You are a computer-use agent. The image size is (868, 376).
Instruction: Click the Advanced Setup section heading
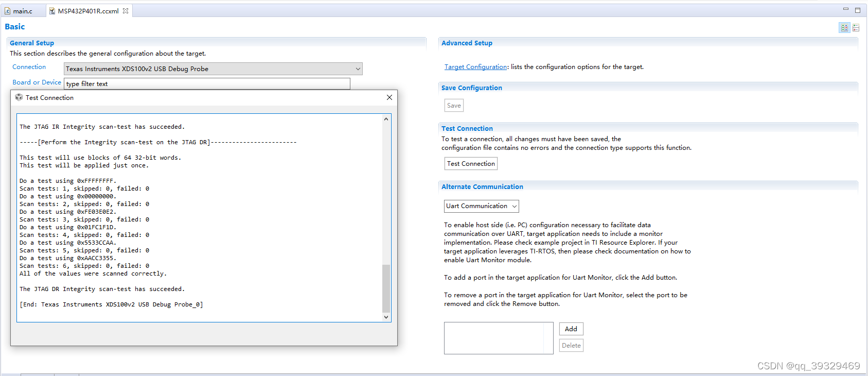click(467, 43)
